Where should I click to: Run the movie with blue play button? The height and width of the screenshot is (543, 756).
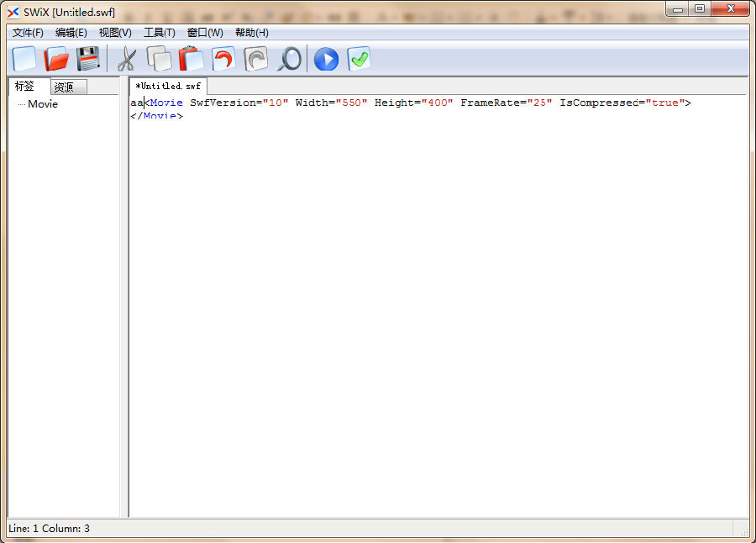click(x=326, y=59)
